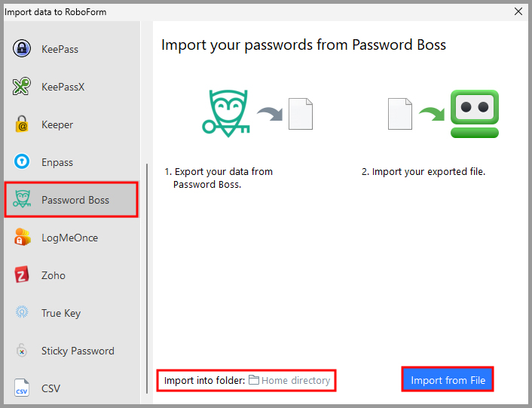The height and width of the screenshot is (408, 532).
Task: Click the Keeper yellow lock icon
Action: [x=22, y=124]
